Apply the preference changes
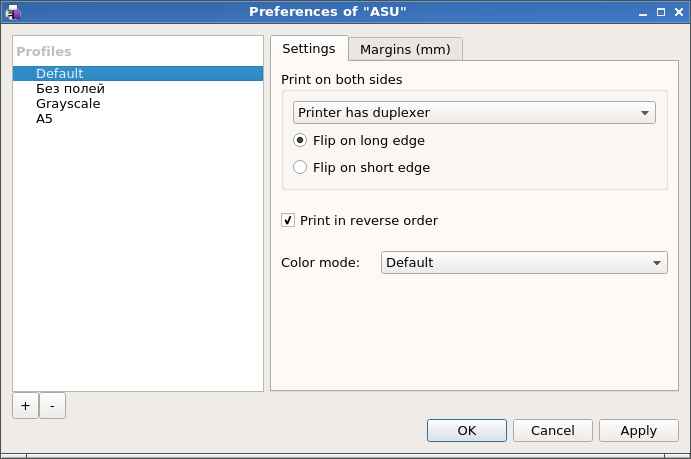The width and height of the screenshot is (691, 459). (x=638, y=431)
